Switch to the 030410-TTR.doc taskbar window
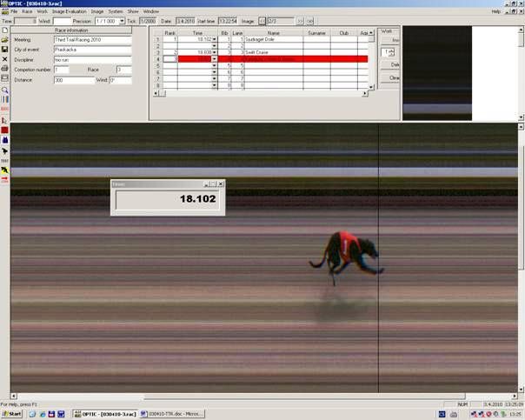525x420 pixels. [172, 414]
